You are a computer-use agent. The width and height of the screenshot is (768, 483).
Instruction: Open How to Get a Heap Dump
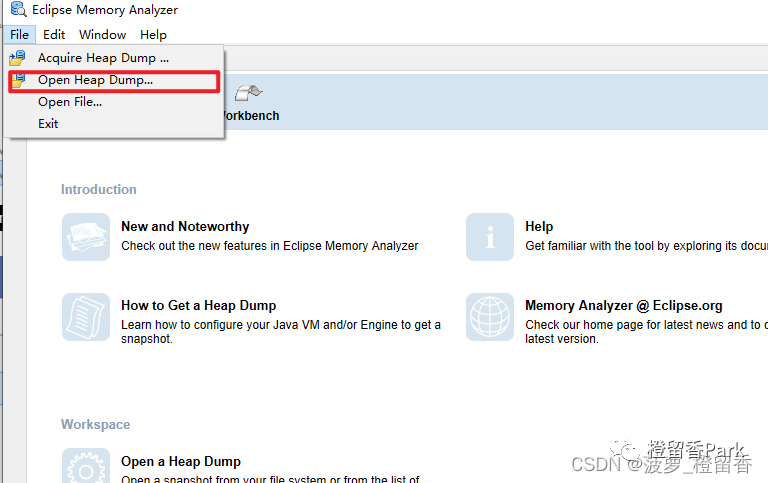pos(198,306)
